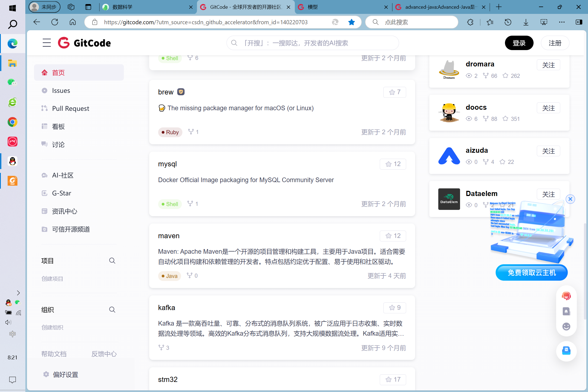Click the search icon next to 组织
The image size is (588, 392).
(112, 310)
